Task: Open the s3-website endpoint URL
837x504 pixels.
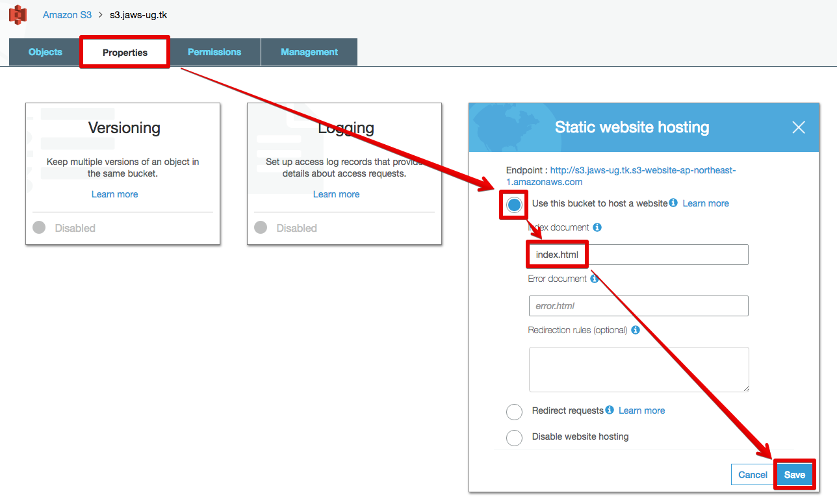Action: tap(621, 176)
